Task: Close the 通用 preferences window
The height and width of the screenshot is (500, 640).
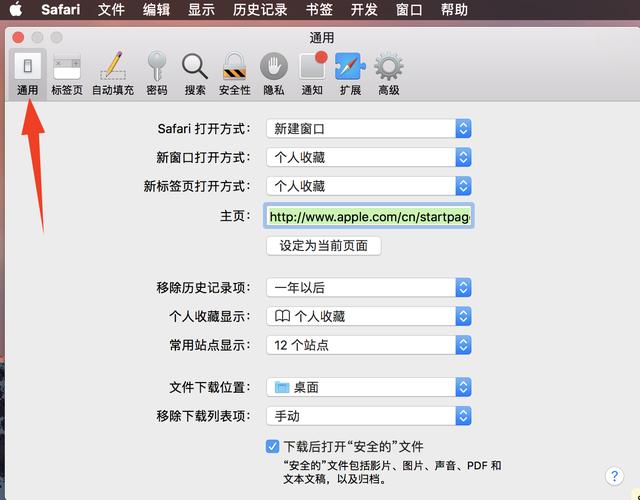Action: 18,38
